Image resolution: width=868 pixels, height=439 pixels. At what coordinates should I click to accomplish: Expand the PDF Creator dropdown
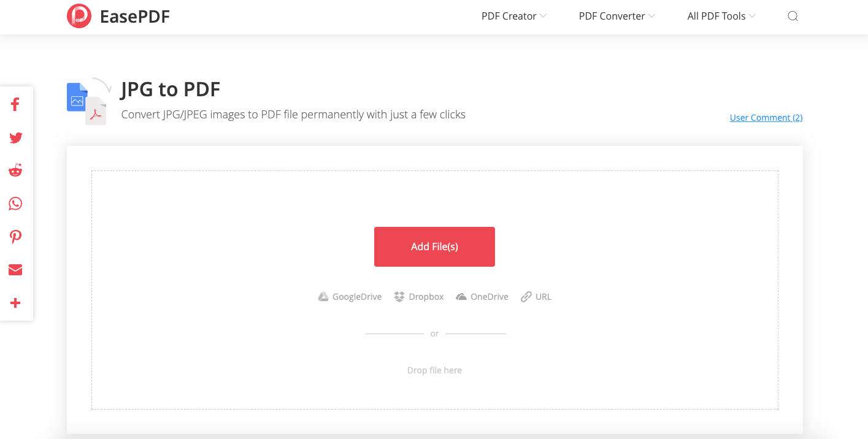pos(513,17)
